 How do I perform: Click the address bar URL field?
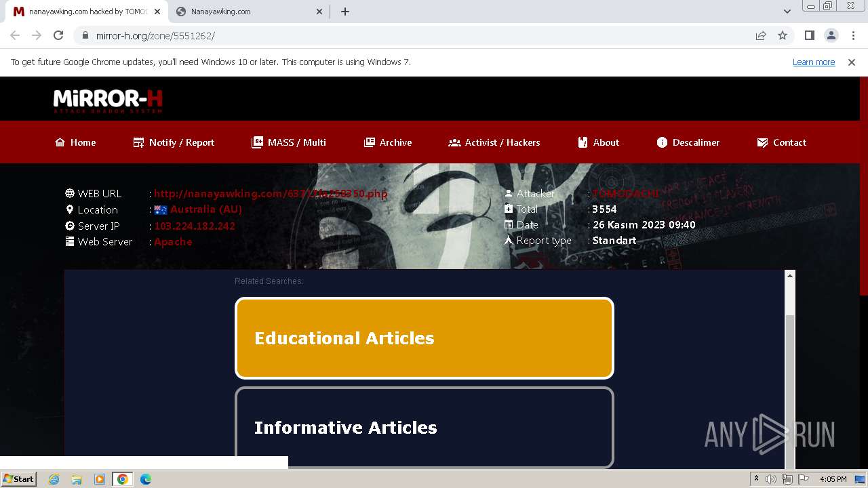[x=414, y=35]
